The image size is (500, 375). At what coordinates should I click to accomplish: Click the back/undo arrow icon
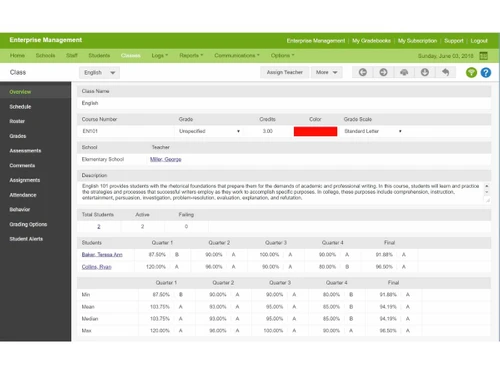(x=445, y=72)
